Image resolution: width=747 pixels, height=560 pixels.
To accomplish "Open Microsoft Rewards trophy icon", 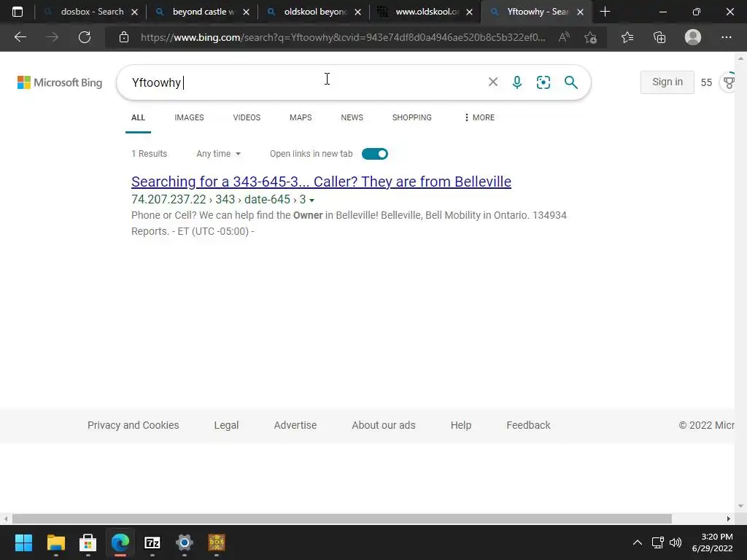I will tap(729, 82).
